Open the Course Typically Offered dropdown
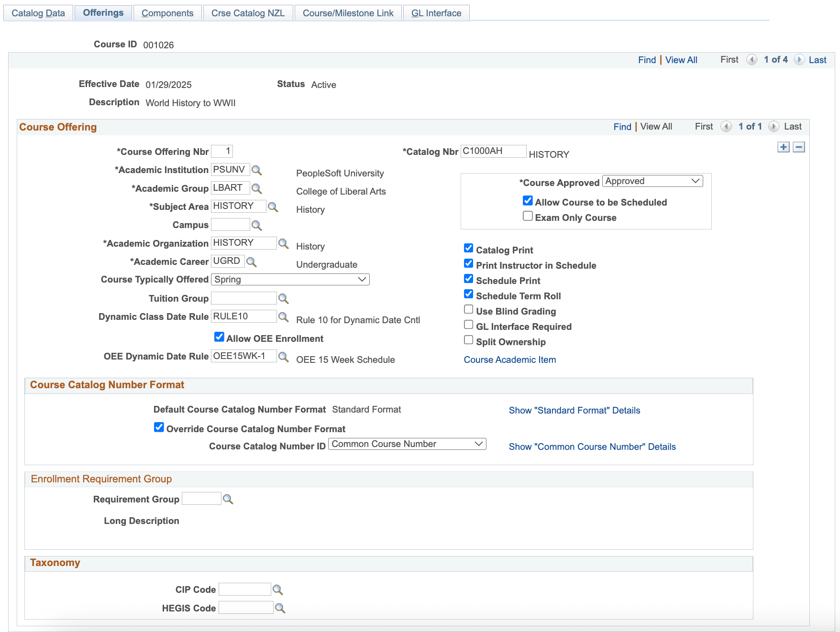The height and width of the screenshot is (632, 840). pyautogui.click(x=290, y=280)
